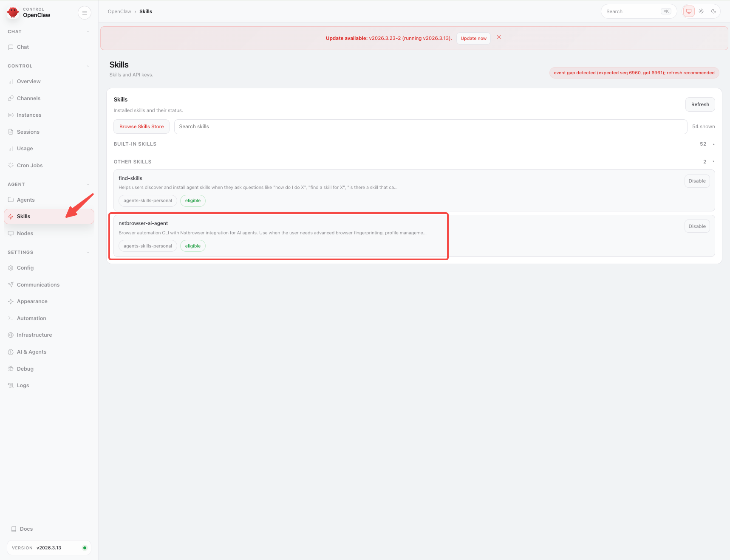Image resolution: width=730 pixels, height=560 pixels.
Task: Open the Browse Skills Store
Action: pos(141,126)
